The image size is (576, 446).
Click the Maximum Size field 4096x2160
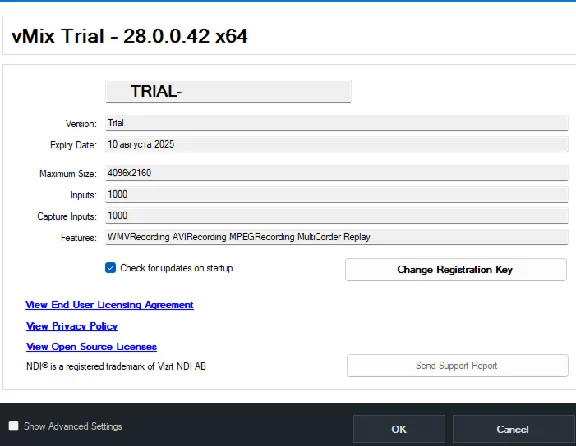tap(337, 173)
